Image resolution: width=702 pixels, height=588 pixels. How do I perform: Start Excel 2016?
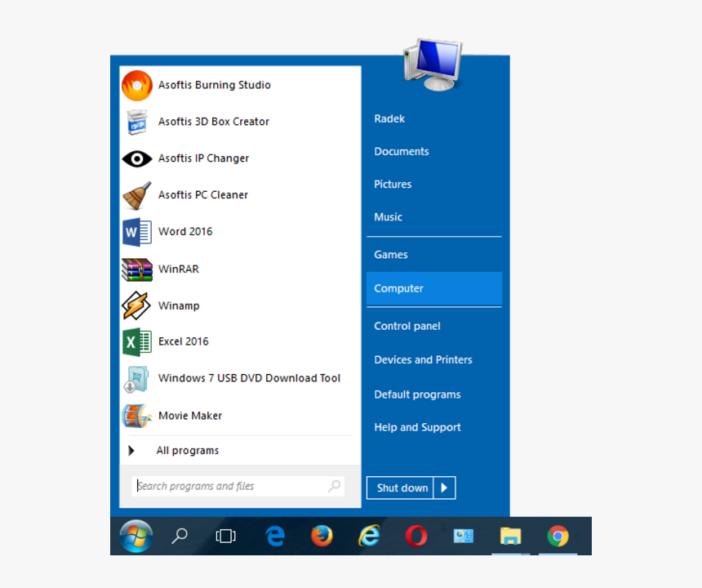(x=183, y=341)
